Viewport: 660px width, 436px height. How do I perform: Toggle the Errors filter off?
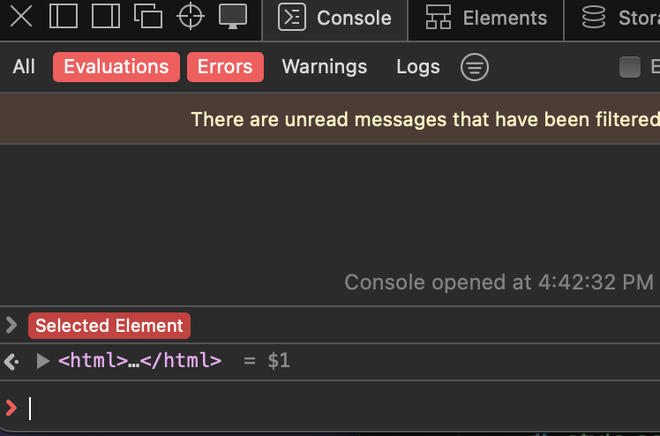pos(225,67)
